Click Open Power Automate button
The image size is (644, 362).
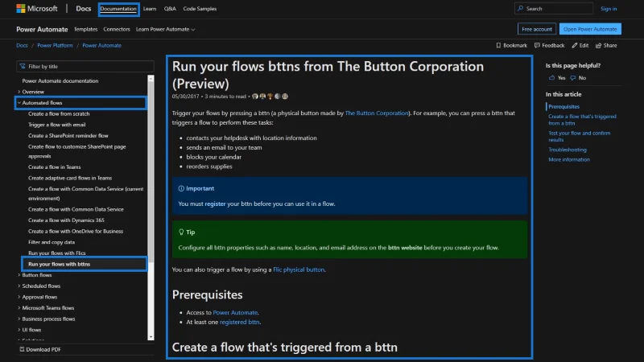(x=590, y=29)
